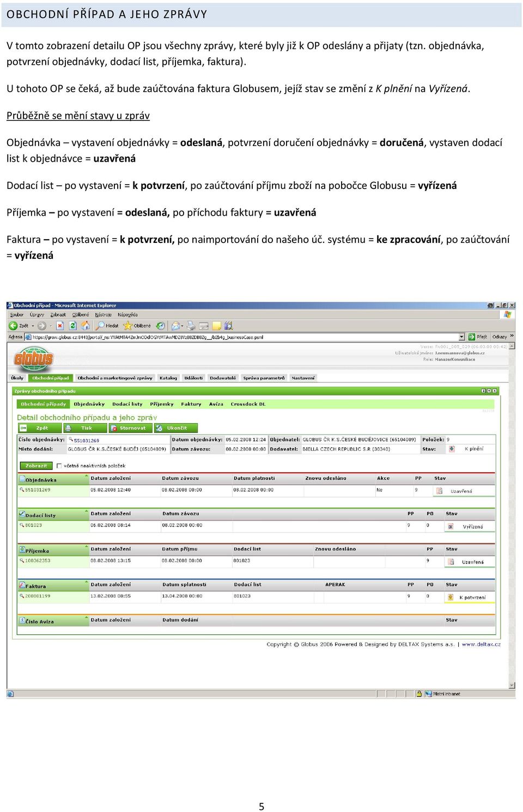Screen dimensions: 523x812
Task: Click the status icon beside K potvrzení in Faktura
Action: (x=451, y=597)
